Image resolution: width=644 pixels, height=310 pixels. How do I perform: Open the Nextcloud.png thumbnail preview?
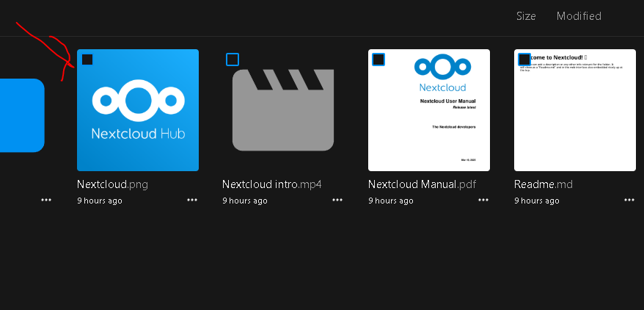138,110
